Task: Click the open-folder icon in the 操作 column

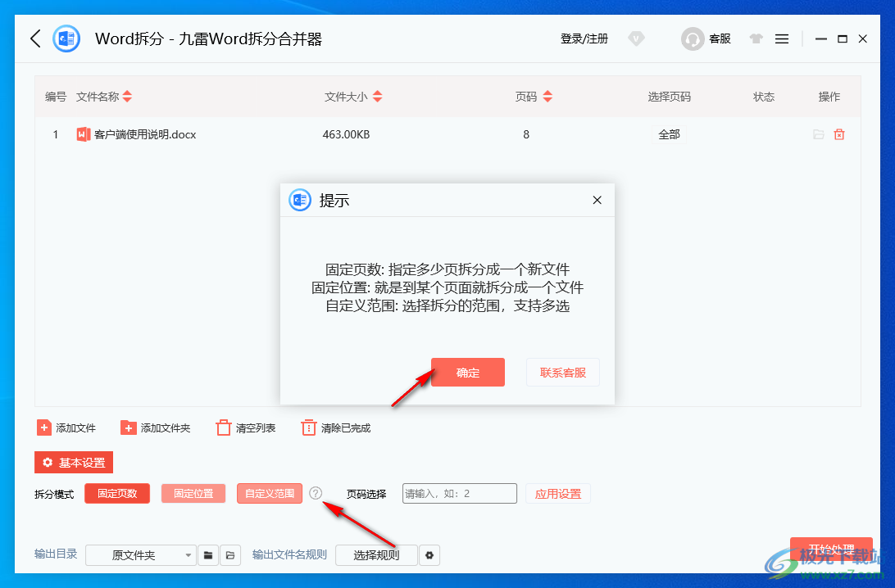Action: coord(817,134)
